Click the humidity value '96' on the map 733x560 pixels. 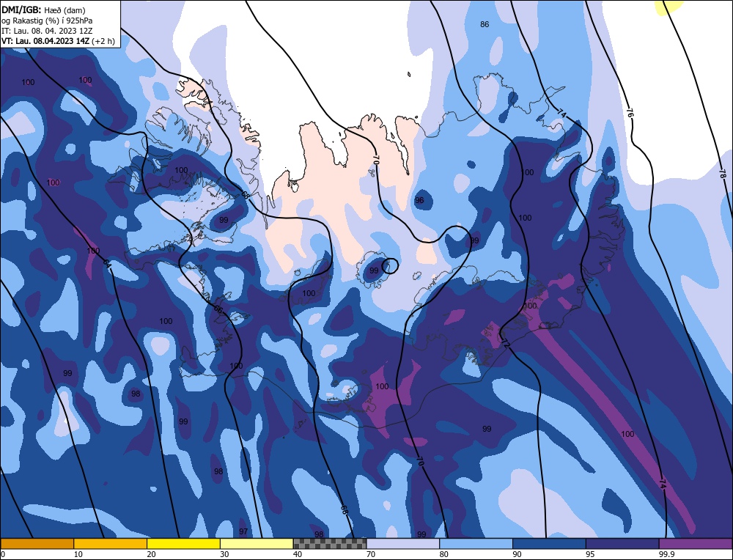click(419, 200)
